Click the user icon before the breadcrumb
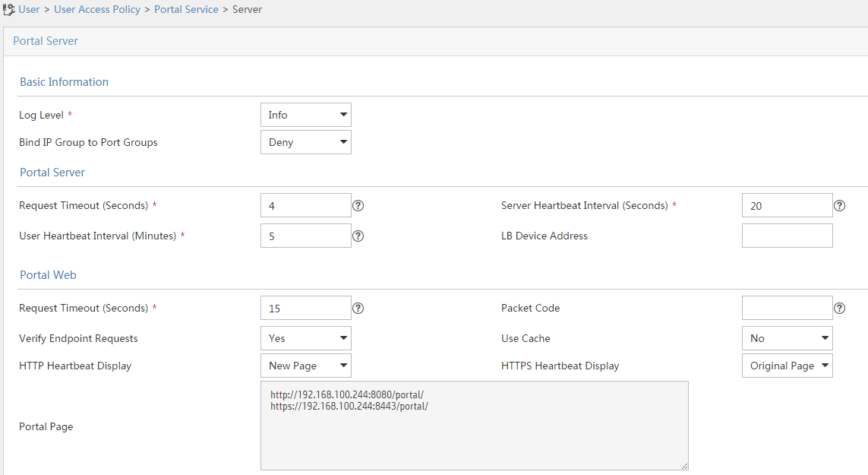 pyautogui.click(x=8, y=8)
